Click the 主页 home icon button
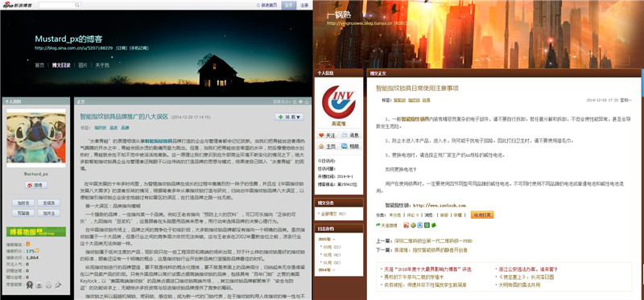This screenshot has height=300, width=644. tap(327, 146)
